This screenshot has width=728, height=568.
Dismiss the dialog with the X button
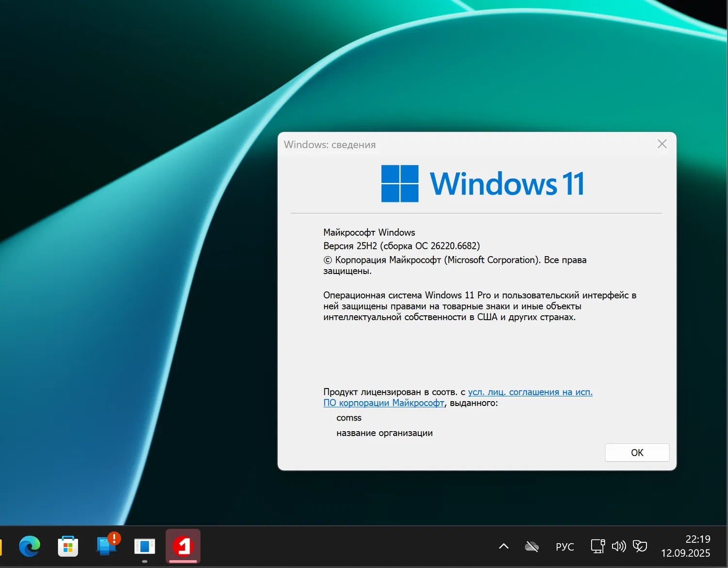[x=662, y=144]
